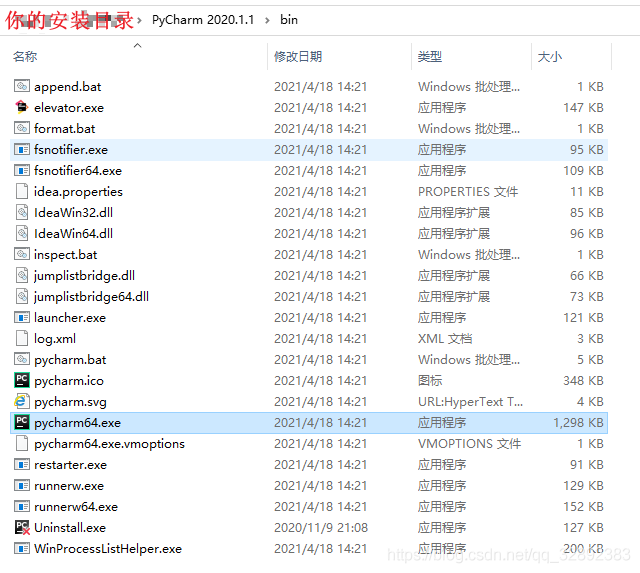
Task: Click the size value 147 KB
Action: [583, 107]
